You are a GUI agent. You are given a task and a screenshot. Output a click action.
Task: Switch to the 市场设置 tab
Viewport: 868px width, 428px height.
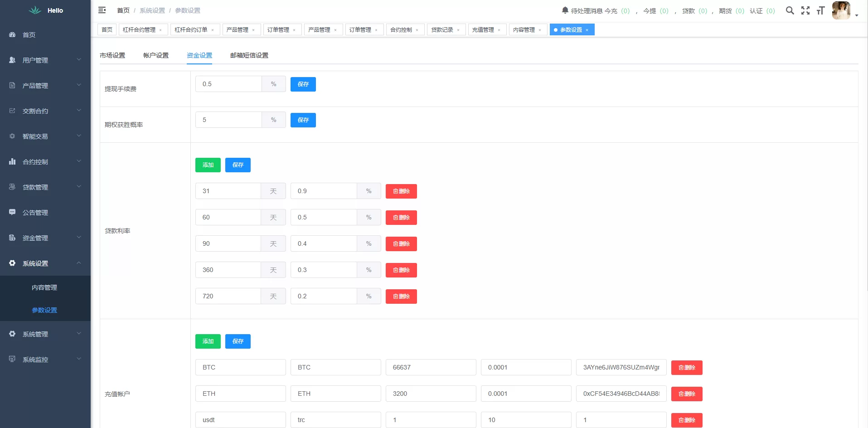112,55
